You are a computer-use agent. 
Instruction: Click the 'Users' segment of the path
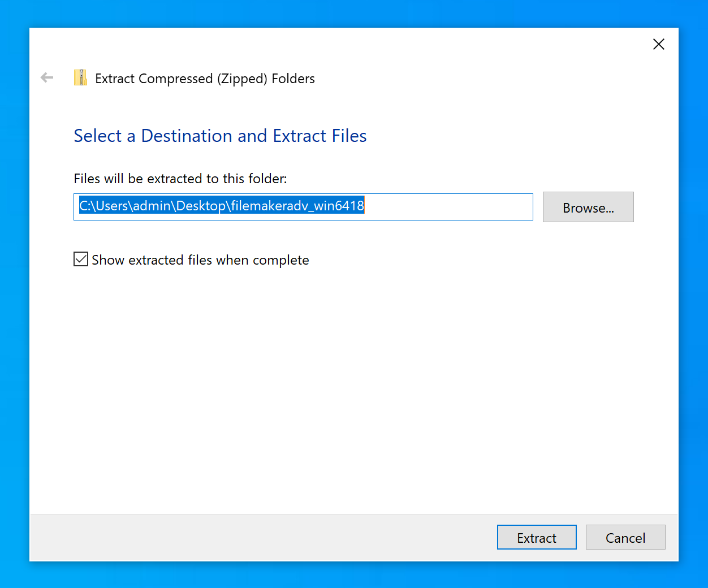tap(112, 206)
